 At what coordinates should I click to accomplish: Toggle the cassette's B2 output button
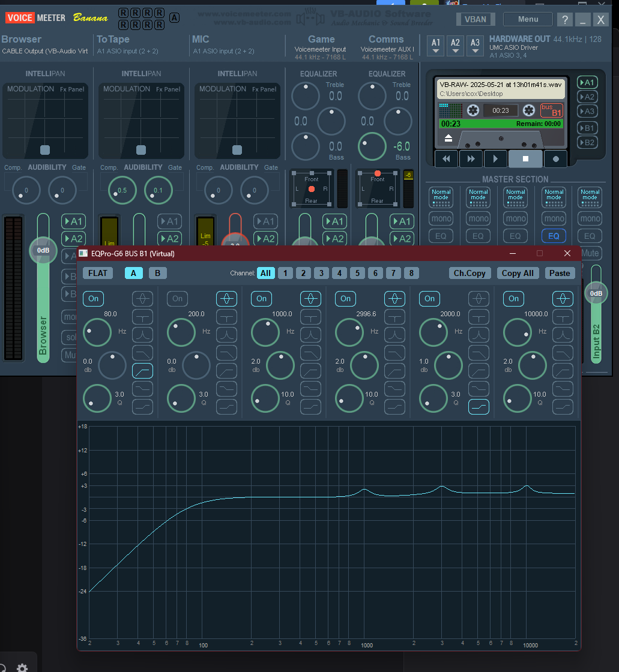pos(587,142)
